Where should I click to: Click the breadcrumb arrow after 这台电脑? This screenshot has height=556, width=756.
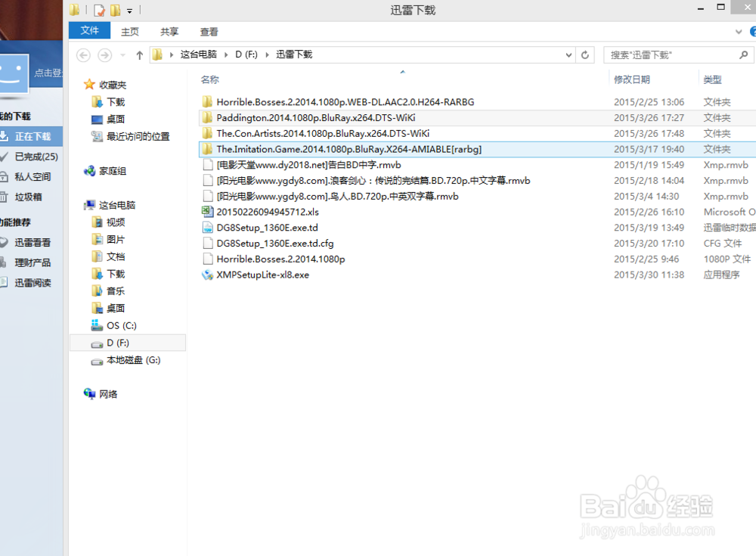tap(225, 54)
